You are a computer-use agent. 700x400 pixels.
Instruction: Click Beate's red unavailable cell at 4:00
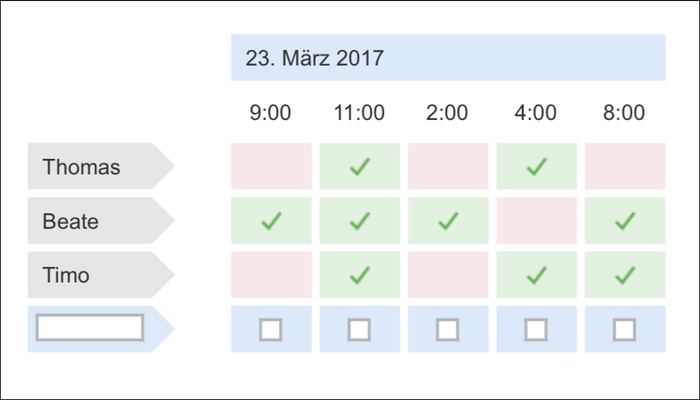537,221
